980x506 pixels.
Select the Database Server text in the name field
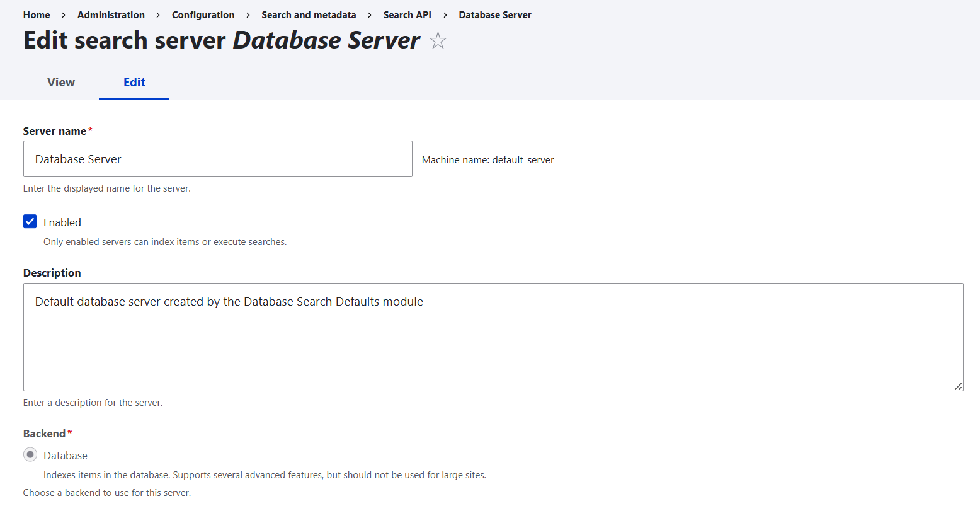point(78,159)
